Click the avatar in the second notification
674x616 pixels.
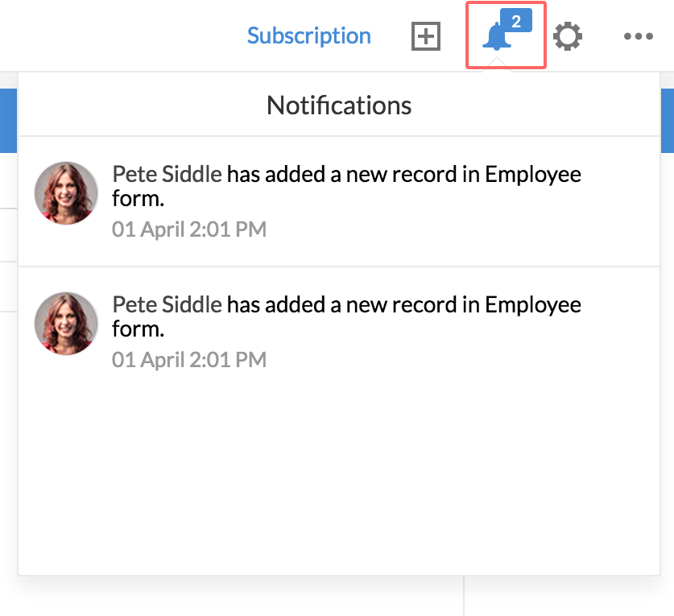tap(66, 324)
